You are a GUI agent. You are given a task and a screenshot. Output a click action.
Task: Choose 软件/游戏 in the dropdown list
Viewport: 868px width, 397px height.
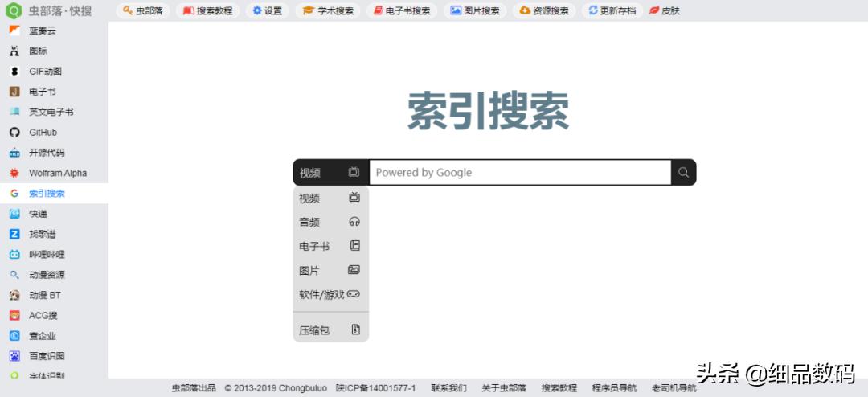[330, 295]
